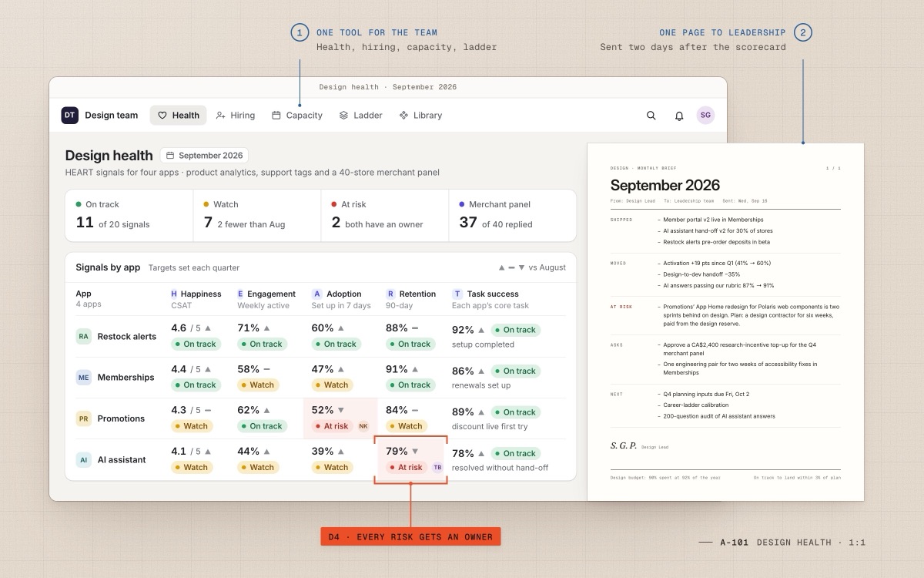Click the A Adoption column badge
Image resolution: width=924 pixels, height=578 pixels.
[x=317, y=294]
